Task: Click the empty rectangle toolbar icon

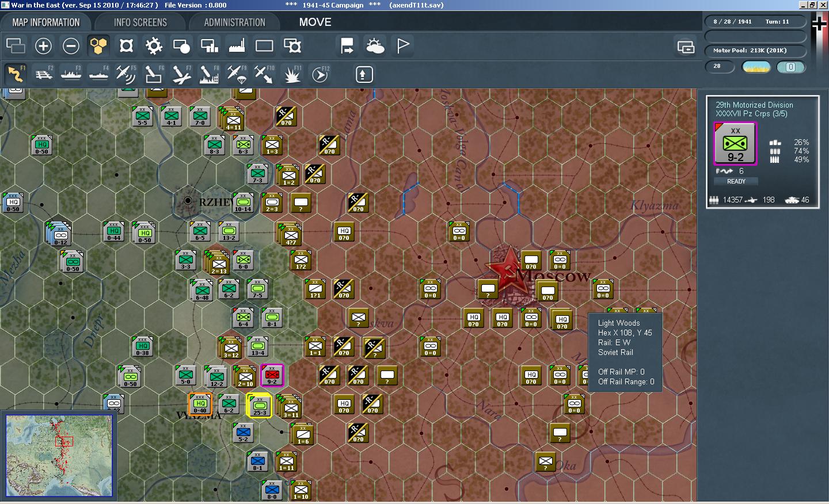Action: tap(264, 46)
